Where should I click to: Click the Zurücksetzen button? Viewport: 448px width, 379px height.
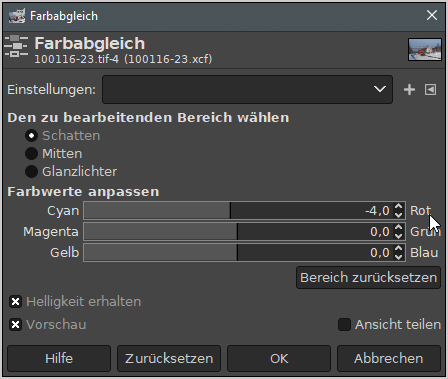tap(169, 359)
